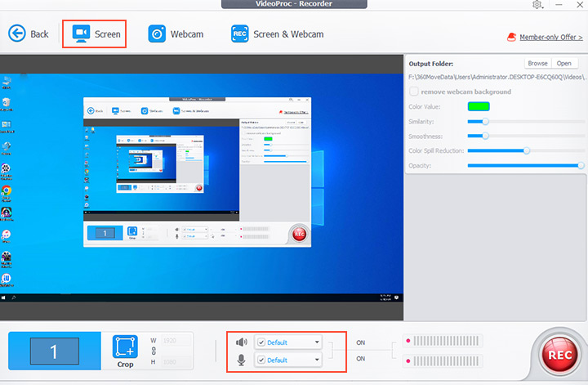
Task: Start recording with the REC button
Action: [x=559, y=355]
